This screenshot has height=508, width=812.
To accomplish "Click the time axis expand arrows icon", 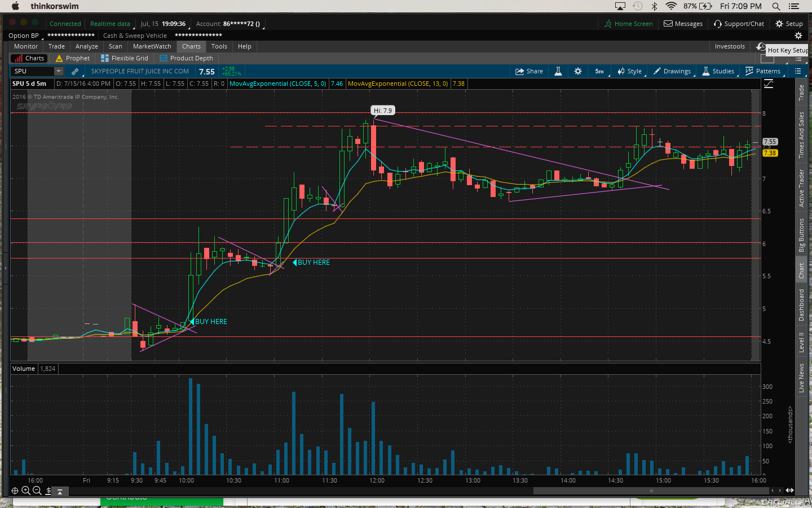I will [790, 490].
